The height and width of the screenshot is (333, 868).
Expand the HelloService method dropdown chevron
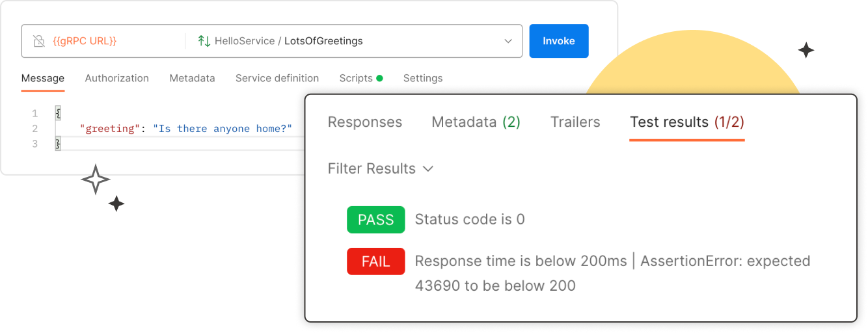point(508,41)
